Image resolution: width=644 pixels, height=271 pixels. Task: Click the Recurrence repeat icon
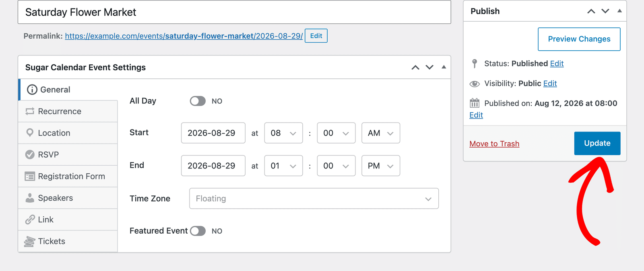click(x=30, y=111)
